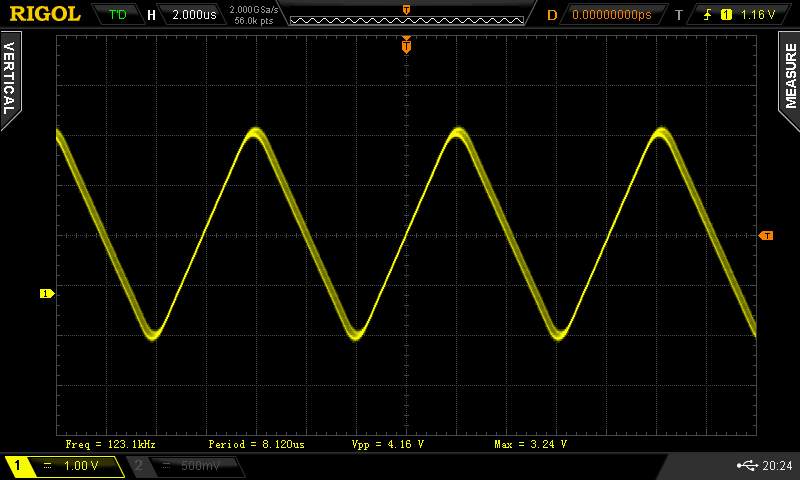
Task: Click the RIGOL logo
Action: 45,14
